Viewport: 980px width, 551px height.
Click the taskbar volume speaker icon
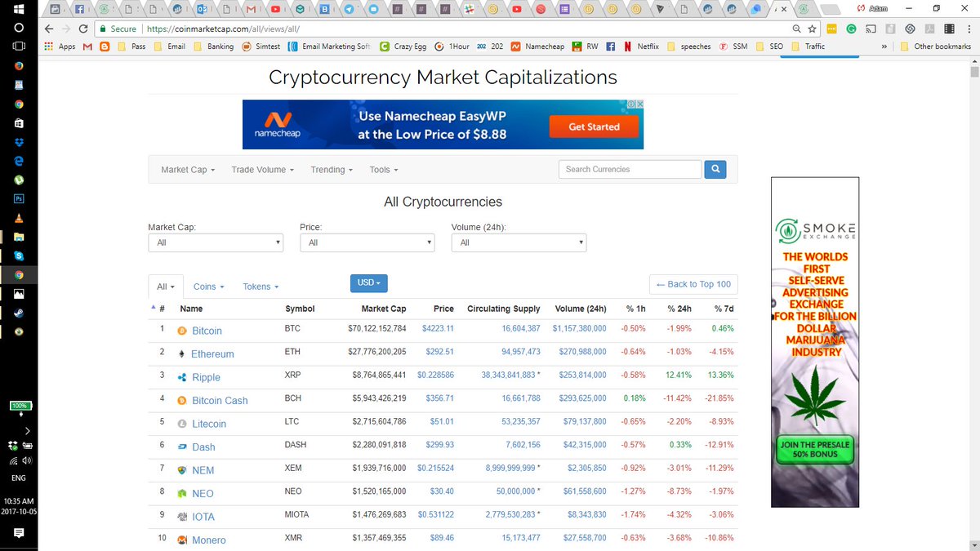(x=27, y=460)
